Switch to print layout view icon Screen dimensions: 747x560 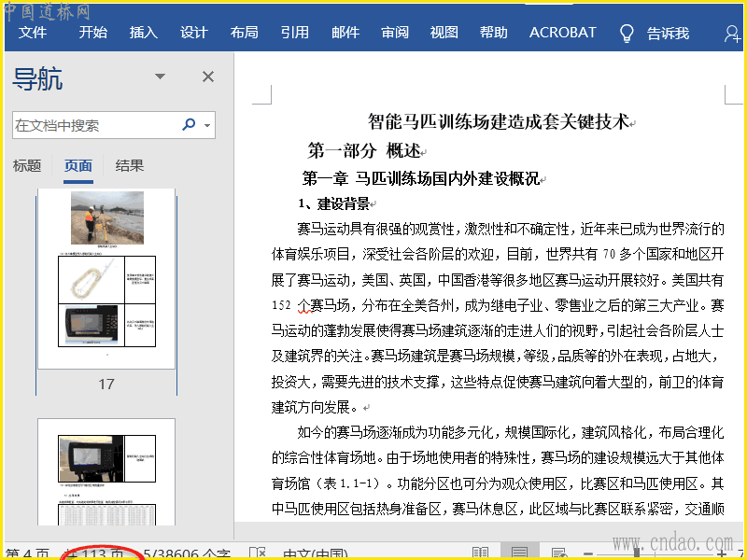tap(519, 553)
